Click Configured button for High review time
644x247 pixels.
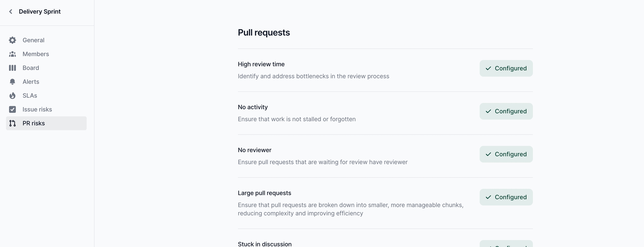point(506,68)
